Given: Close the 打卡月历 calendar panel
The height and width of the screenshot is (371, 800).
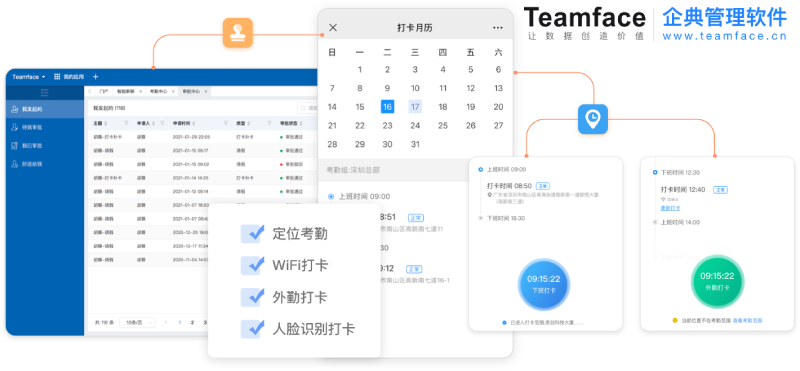Looking at the screenshot, I should (x=333, y=28).
